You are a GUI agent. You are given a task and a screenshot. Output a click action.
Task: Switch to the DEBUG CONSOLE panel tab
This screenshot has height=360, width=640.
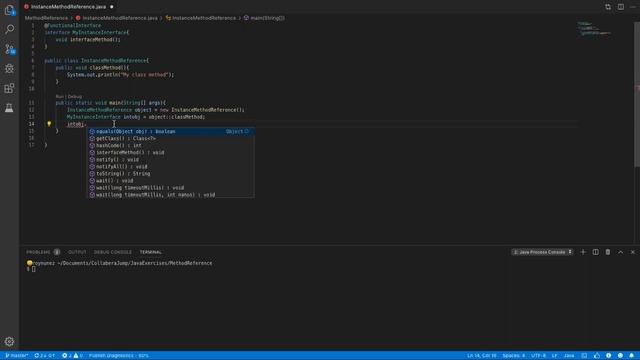coord(113,252)
